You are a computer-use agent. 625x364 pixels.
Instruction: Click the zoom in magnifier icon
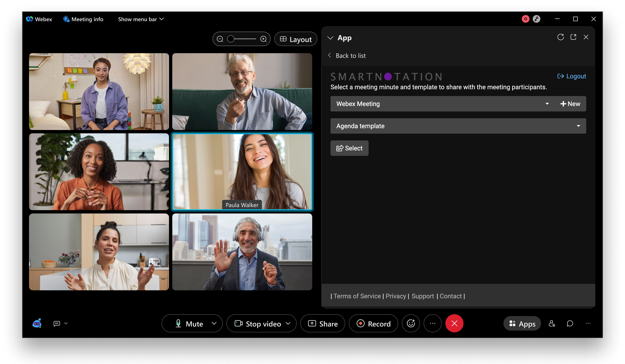tap(263, 39)
